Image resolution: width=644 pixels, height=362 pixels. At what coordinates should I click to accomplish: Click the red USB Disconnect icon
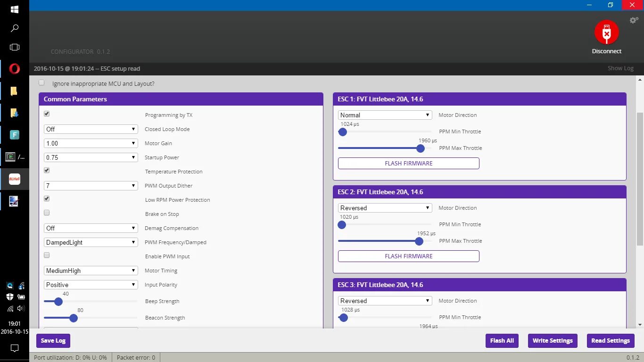[x=607, y=32]
